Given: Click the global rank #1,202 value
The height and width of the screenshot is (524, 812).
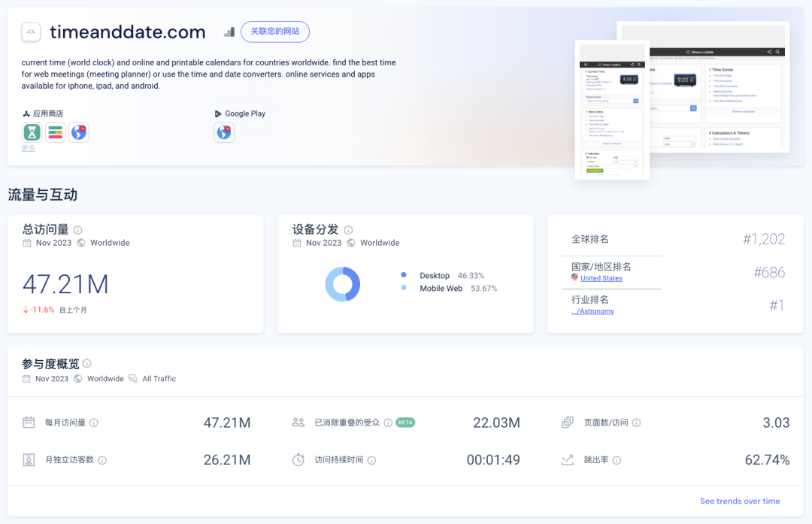Looking at the screenshot, I should tap(764, 239).
